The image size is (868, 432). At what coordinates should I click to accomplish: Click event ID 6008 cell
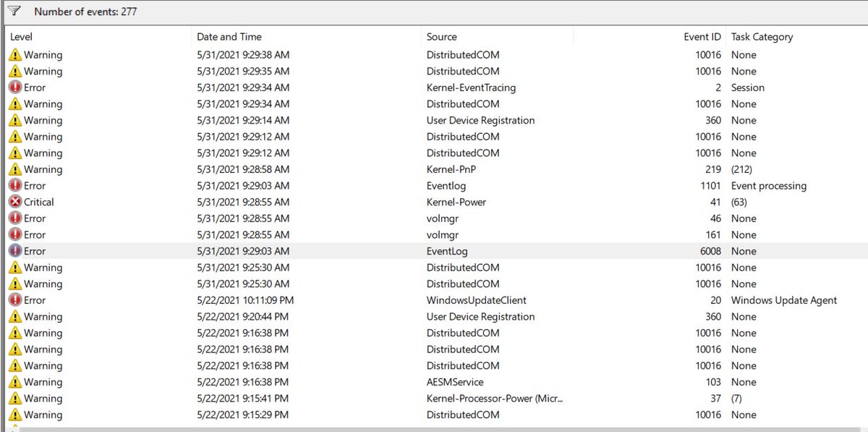pyautogui.click(x=710, y=251)
